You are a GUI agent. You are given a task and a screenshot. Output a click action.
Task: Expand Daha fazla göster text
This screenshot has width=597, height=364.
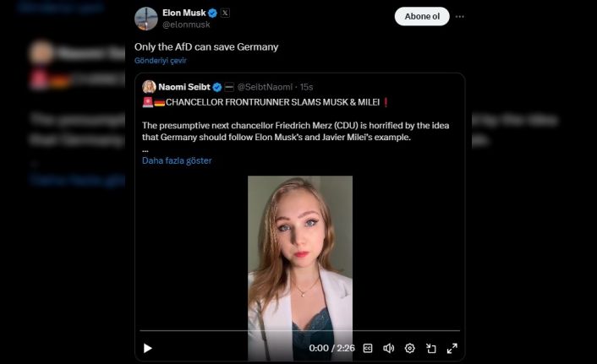click(177, 160)
